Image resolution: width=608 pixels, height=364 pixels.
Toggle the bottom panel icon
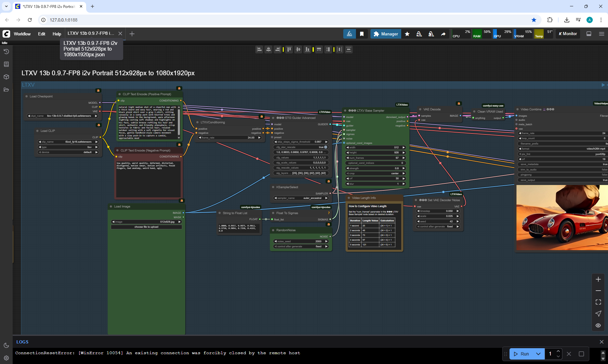coord(589,34)
